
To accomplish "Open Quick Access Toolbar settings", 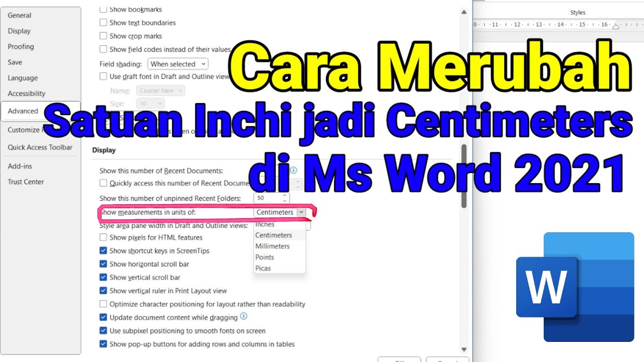I will click(40, 147).
